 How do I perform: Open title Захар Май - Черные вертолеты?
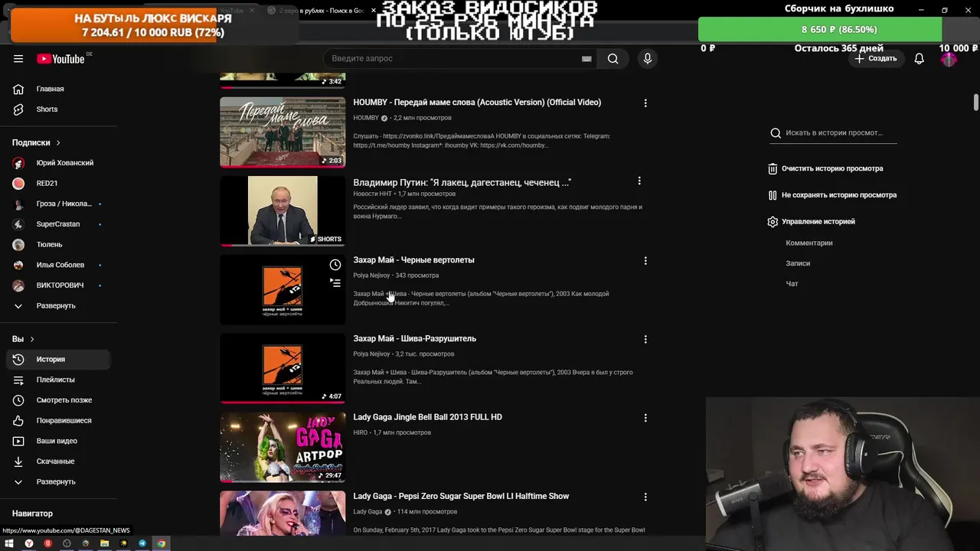[413, 260]
